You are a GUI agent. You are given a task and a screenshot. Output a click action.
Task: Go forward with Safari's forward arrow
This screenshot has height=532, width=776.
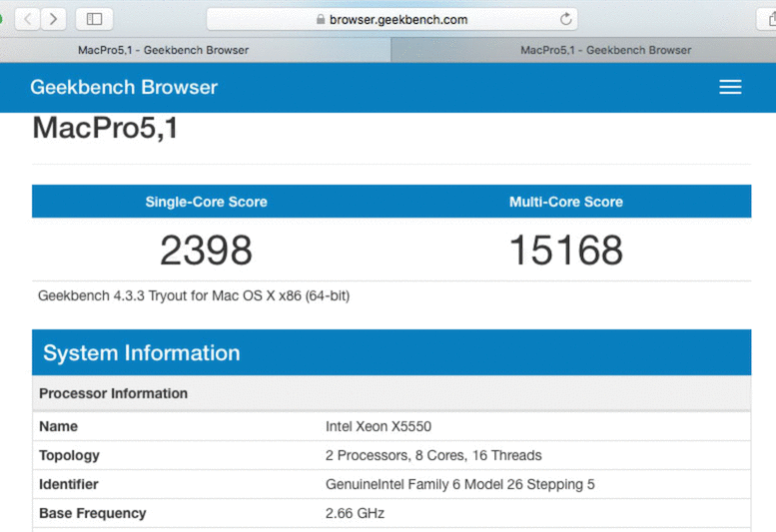[x=54, y=19]
